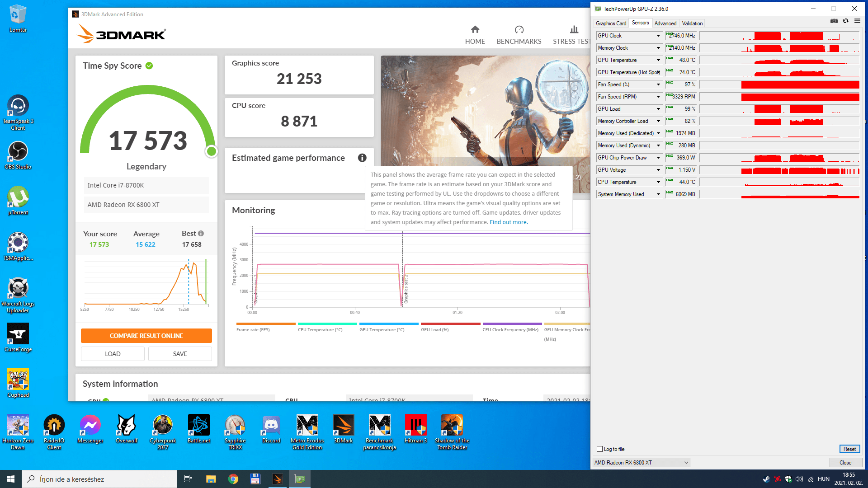Open BENCHMARKS in 3DMark navigation
868x488 pixels.
(x=519, y=35)
